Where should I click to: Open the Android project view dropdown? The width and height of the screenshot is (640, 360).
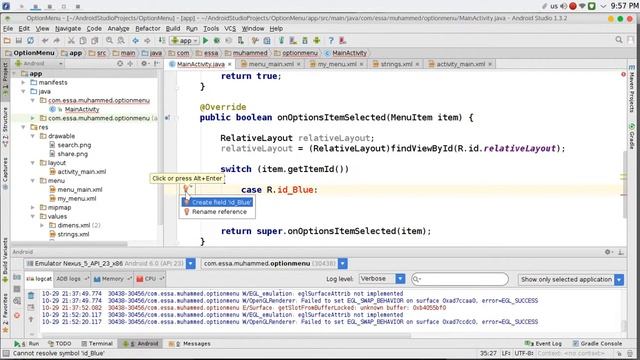coord(39,64)
